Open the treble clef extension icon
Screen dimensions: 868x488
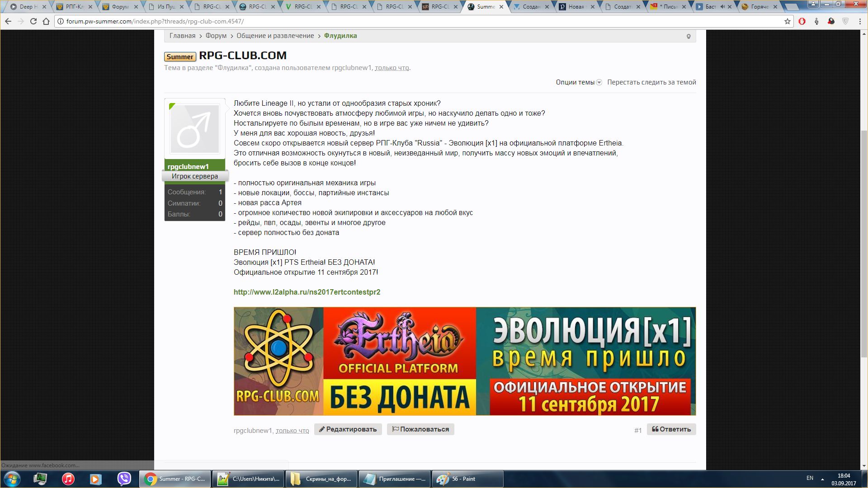816,21
